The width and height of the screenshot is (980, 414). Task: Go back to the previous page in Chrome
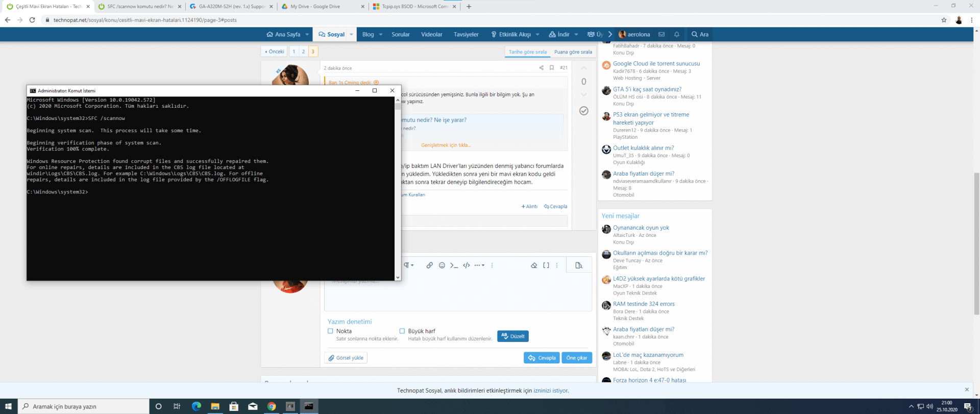point(8,20)
